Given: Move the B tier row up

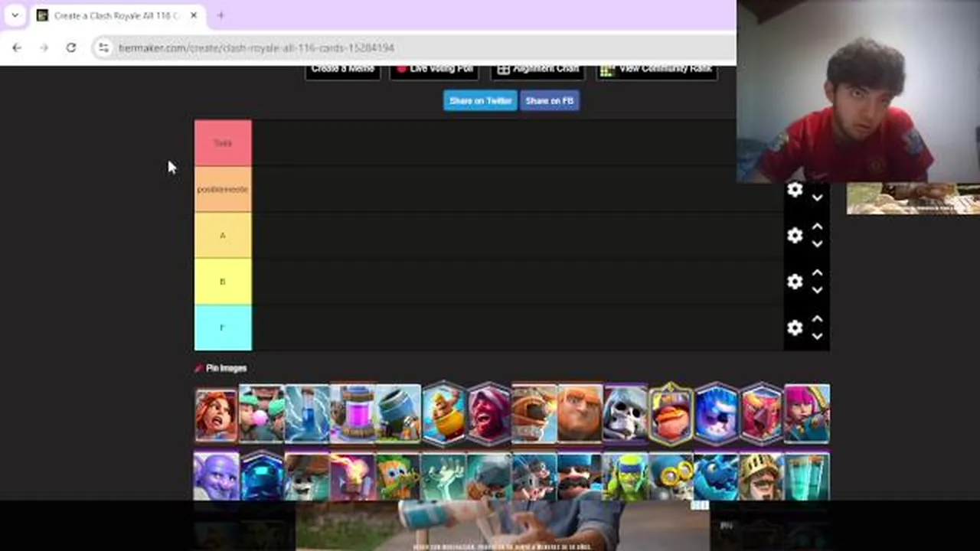Looking at the screenshot, I should (817, 273).
